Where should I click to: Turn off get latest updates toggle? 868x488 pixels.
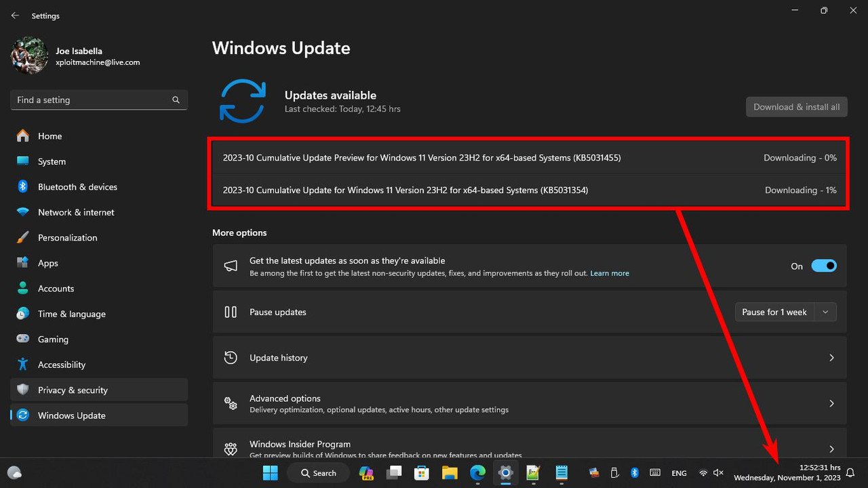coord(824,266)
